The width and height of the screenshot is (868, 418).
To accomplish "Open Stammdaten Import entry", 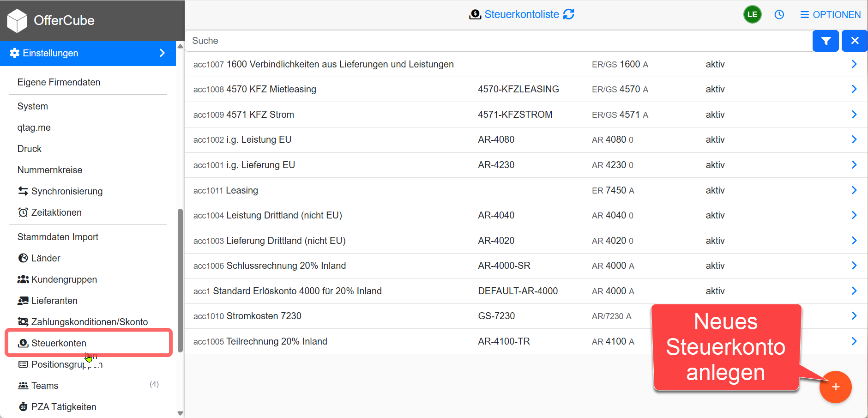I will tap(58, 237).
